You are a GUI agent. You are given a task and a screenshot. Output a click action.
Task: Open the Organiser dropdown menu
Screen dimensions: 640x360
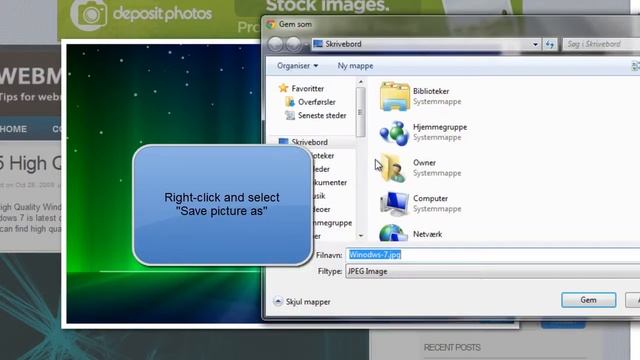pos(297,66)
